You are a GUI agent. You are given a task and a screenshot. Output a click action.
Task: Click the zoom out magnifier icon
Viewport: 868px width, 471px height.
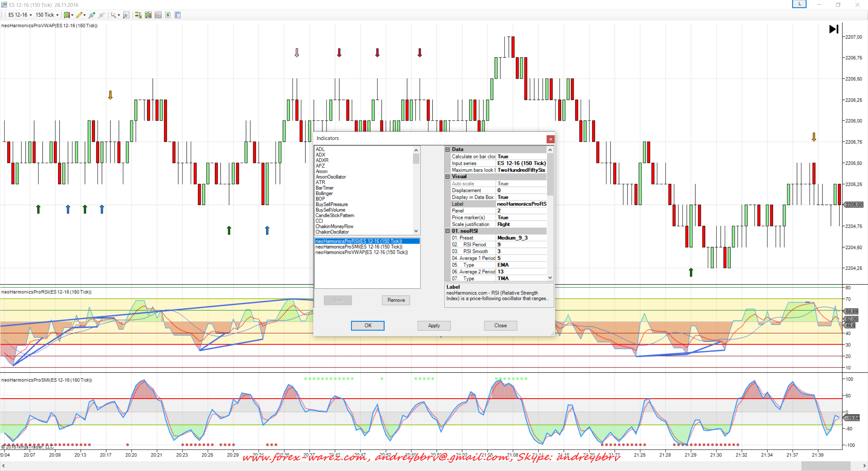(x=102, y=15)
